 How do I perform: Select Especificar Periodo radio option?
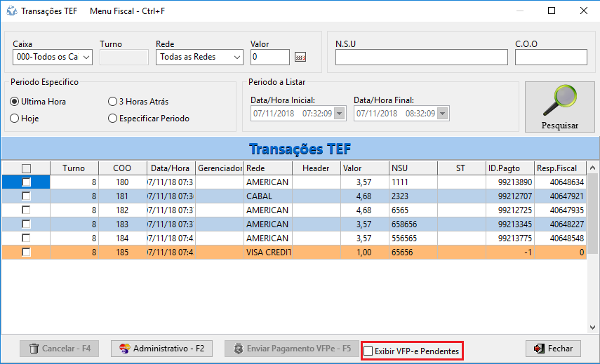pos(113,119)
